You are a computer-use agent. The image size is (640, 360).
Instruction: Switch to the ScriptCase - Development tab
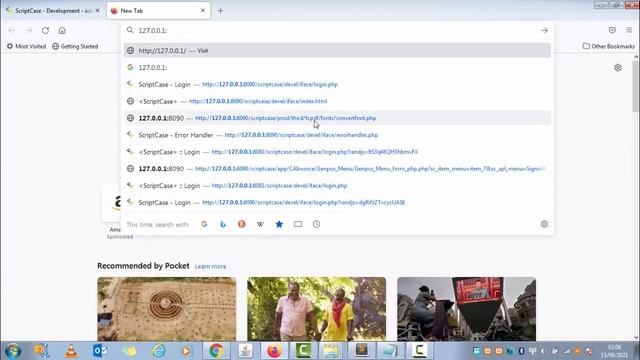click(x=52, y=11)
